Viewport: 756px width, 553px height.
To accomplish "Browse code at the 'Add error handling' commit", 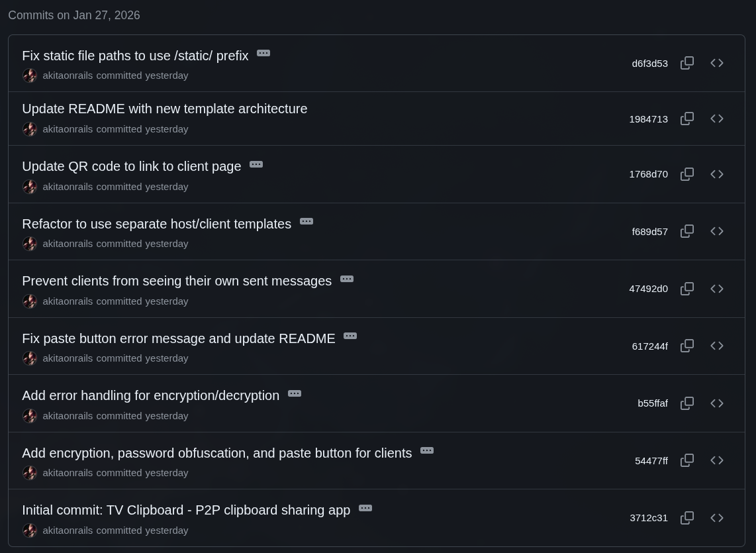I will (x=717, y=403).
